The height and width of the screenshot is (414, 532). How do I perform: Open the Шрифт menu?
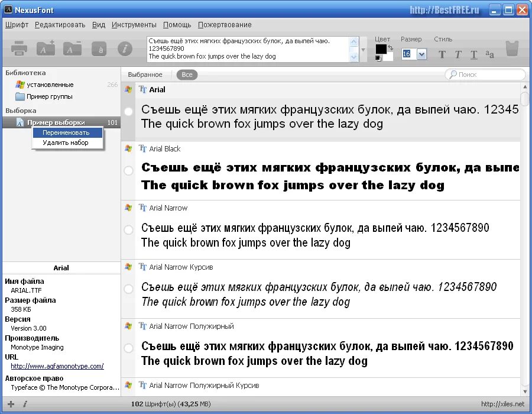[17, 25]
